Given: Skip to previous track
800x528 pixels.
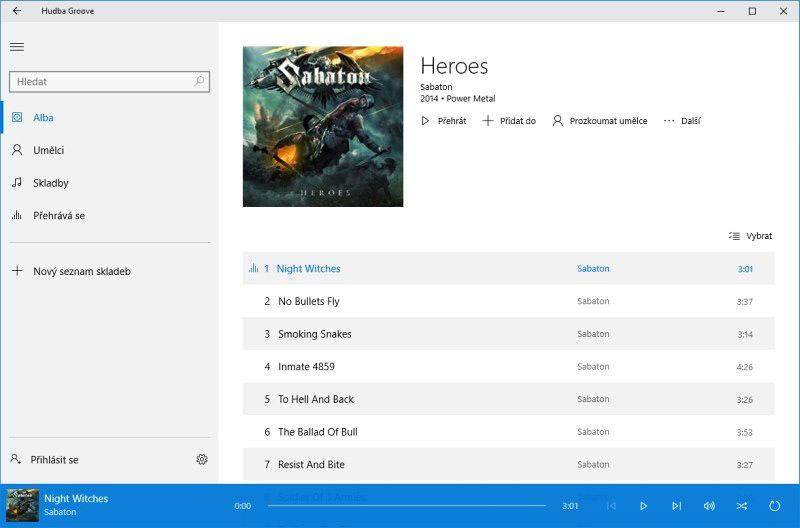Looking at the screenshot, I should pyautogui.click(x=611, y=506).
